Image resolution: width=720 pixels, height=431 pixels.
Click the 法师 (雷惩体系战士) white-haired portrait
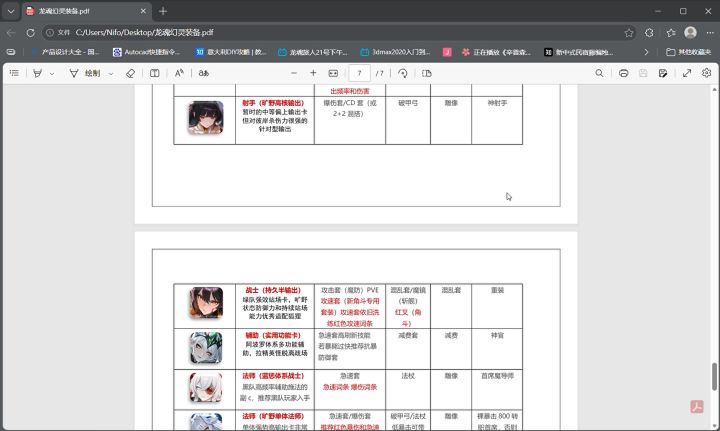206,388
